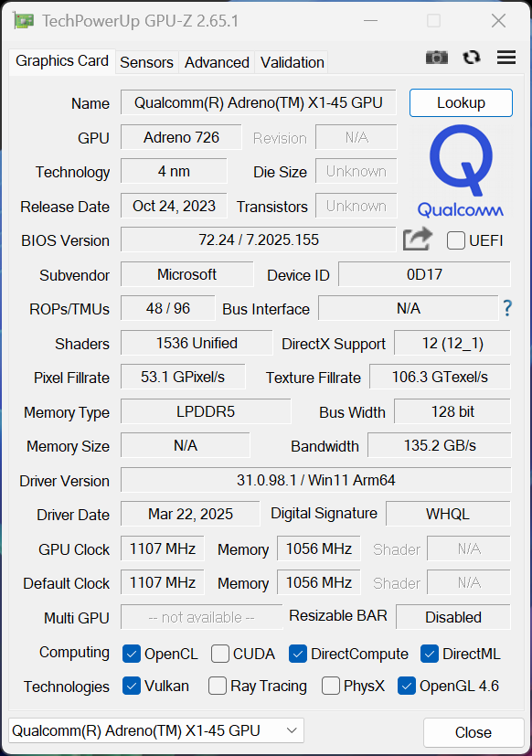Image resolution: width=532 pixels, height=756 pixels.
Task: Click the Driver Version text field
Action: point(315,480)
